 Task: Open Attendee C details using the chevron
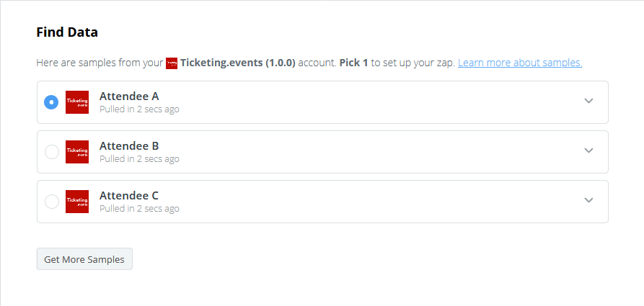588,200
